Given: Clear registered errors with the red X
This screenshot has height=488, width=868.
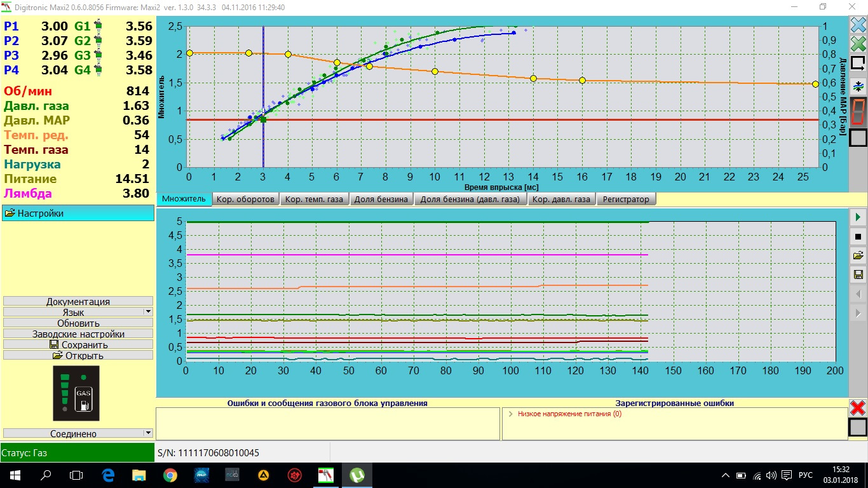Looking at the screenshot, I should coord(858,408).
